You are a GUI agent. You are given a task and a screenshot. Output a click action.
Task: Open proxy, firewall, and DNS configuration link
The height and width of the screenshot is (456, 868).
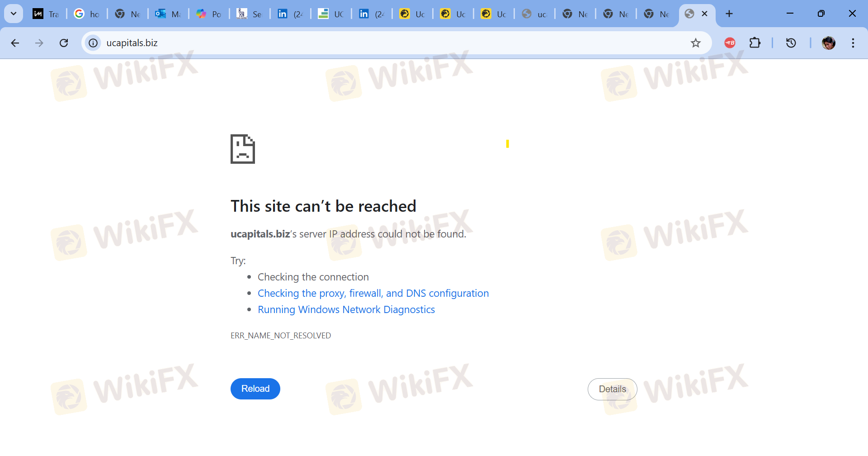click(x=373, y=293)
